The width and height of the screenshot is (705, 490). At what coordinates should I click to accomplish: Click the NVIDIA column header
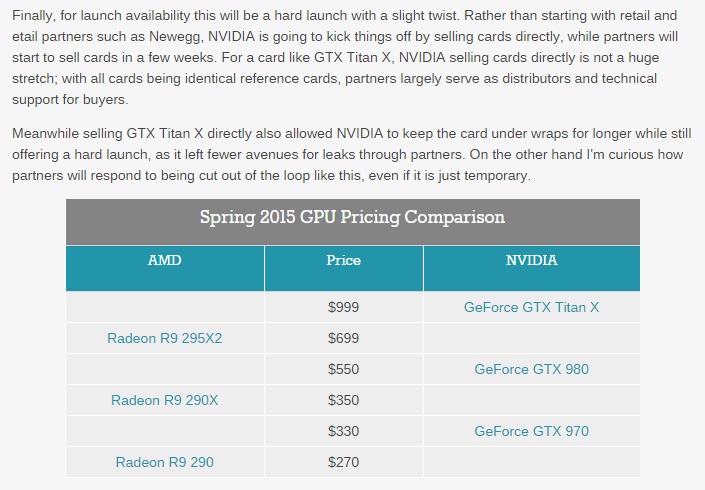(531, 261)
